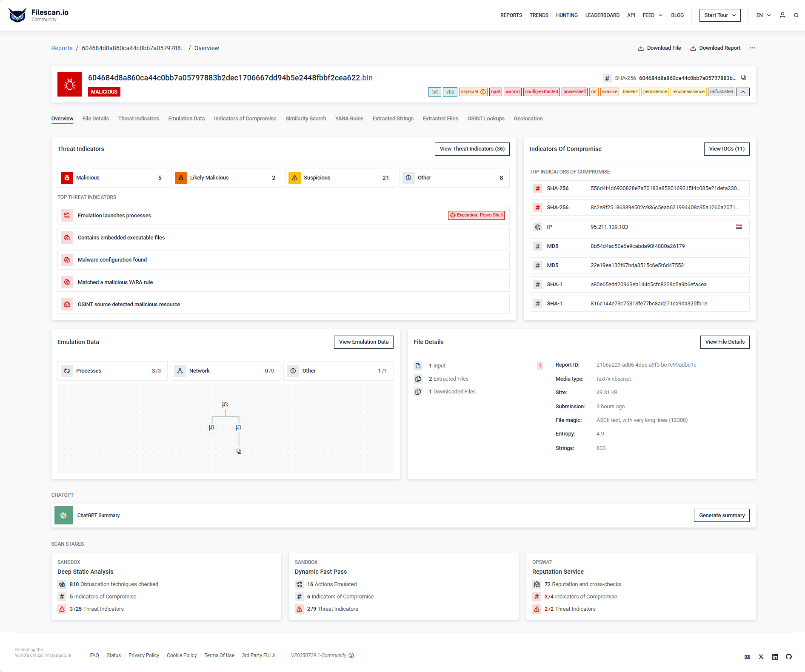Open the three-dots more options menu
Viewport: 805px width, 672px height.
click(753, 48)
